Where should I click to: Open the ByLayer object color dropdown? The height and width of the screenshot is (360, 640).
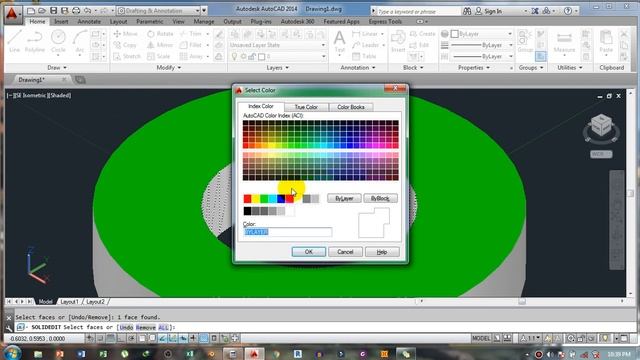[481, 34]
